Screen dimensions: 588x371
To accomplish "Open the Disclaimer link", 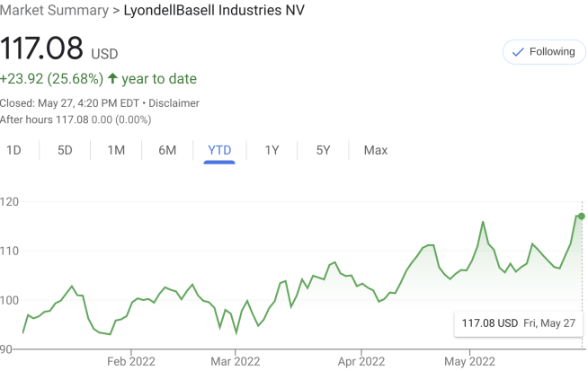I will click(x=174, y=103).
